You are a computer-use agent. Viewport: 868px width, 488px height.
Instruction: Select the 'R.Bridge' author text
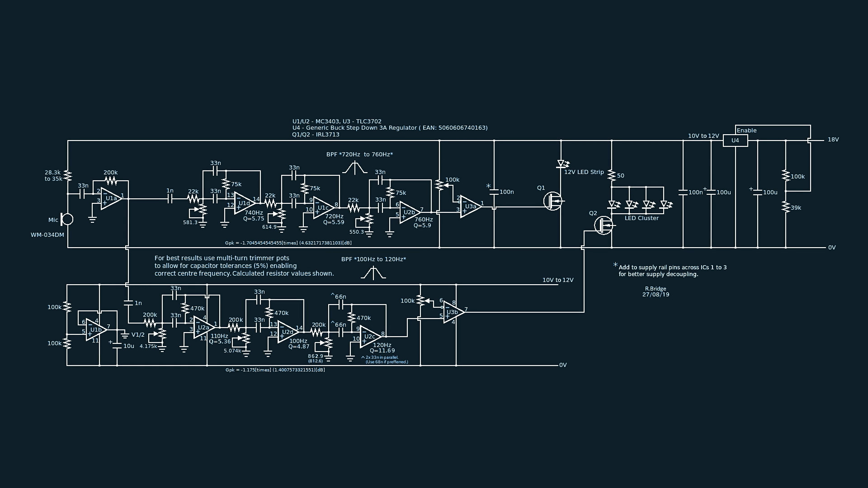pyautogui.click(x=656, y=289)
